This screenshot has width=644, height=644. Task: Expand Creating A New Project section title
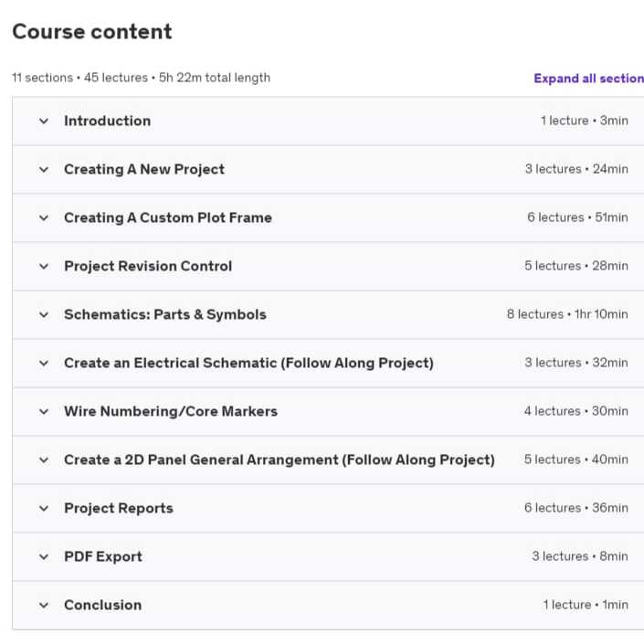tap(143, 169)
